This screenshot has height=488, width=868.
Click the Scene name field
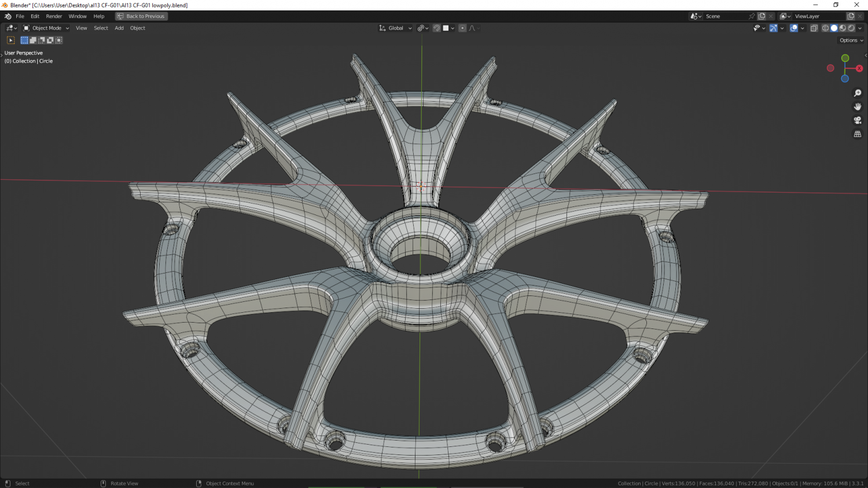pos(726,16)
